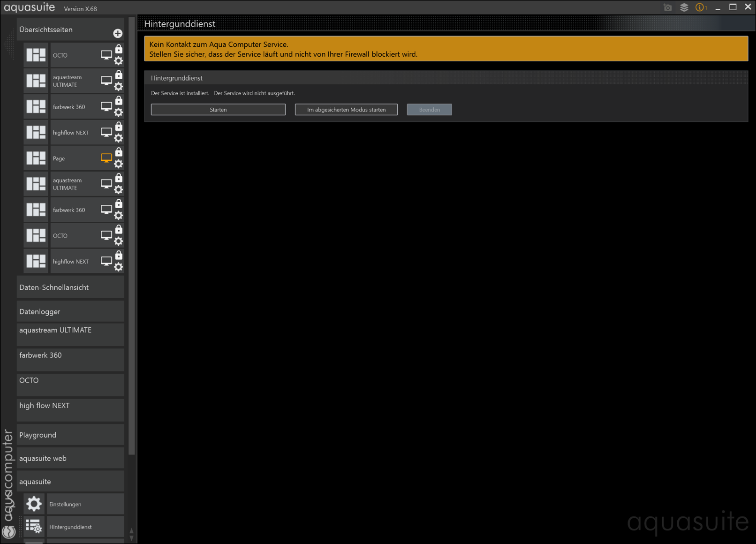
Task: Click the status text 'Der Service wird nicht ausgeführt.'
Action: tap(255, 93)
